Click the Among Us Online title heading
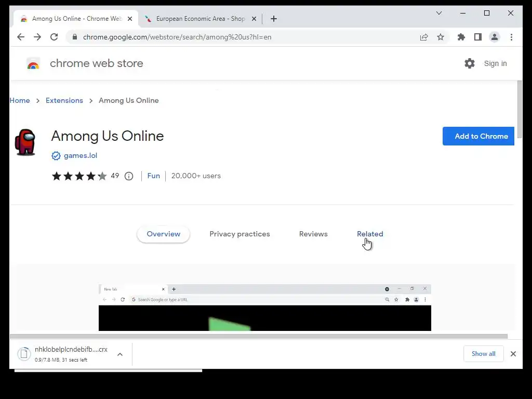Viewport: 532px width, 399px height. point(107,136)
